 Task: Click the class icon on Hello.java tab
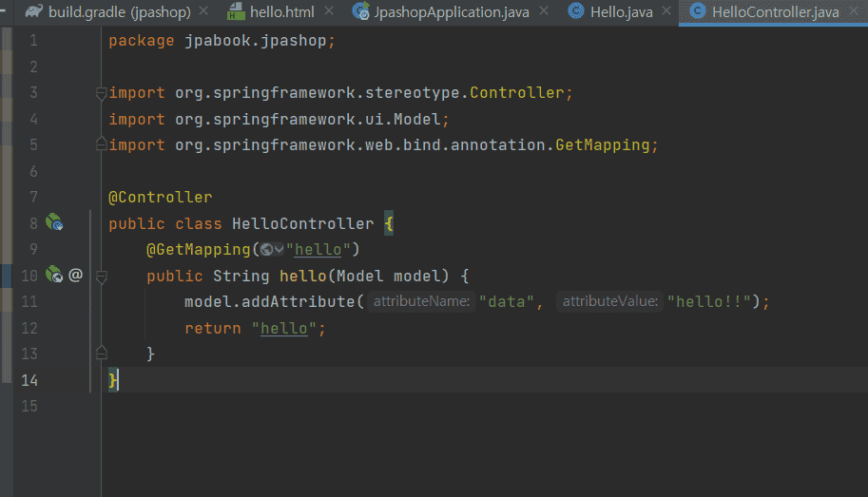(575, 12)
